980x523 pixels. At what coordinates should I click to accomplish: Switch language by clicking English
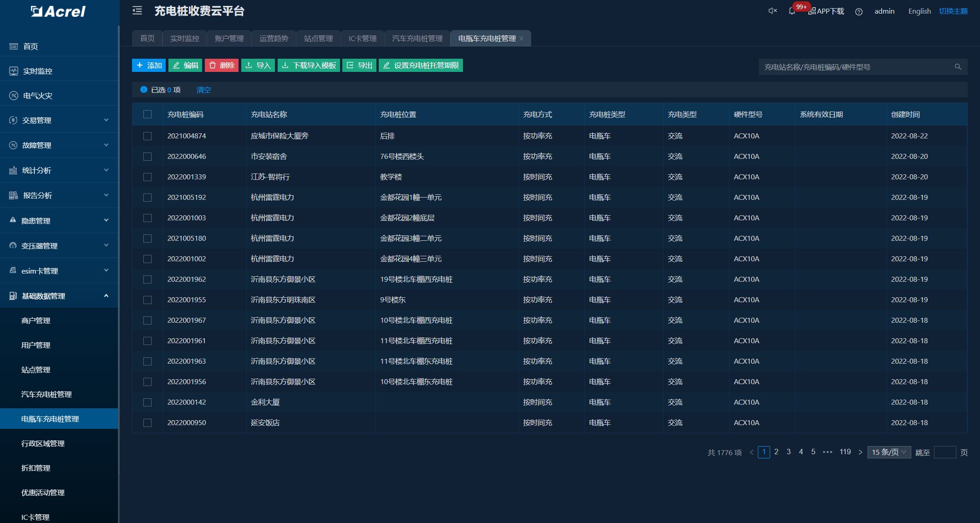click(x=919, y=11)
